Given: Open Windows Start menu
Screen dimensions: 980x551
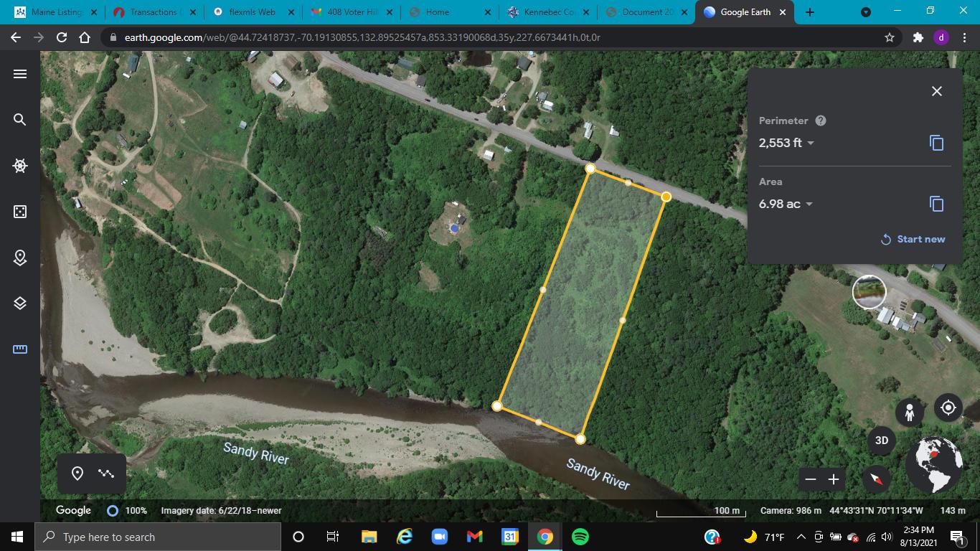Looking at the screenshot, I should click(x=17, y=537).
